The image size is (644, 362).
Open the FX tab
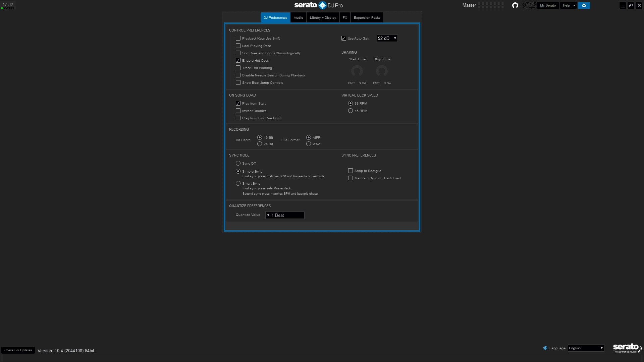[x=345, y=18]
